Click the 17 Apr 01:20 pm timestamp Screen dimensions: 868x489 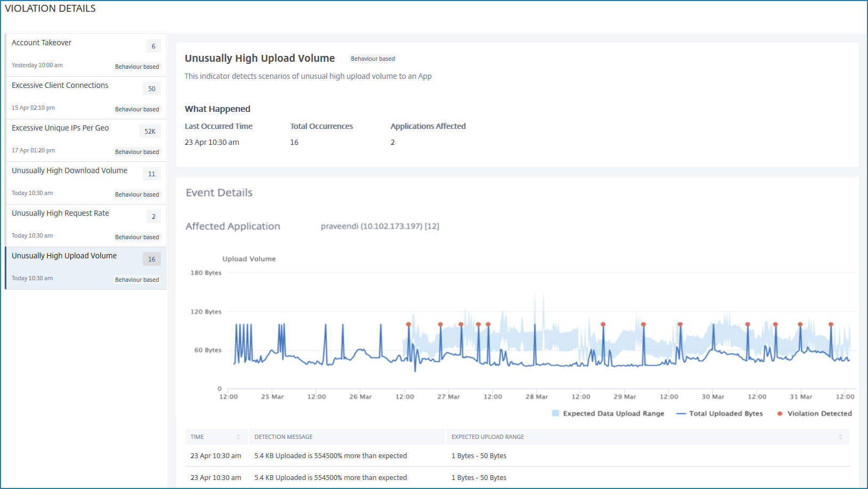33,150
